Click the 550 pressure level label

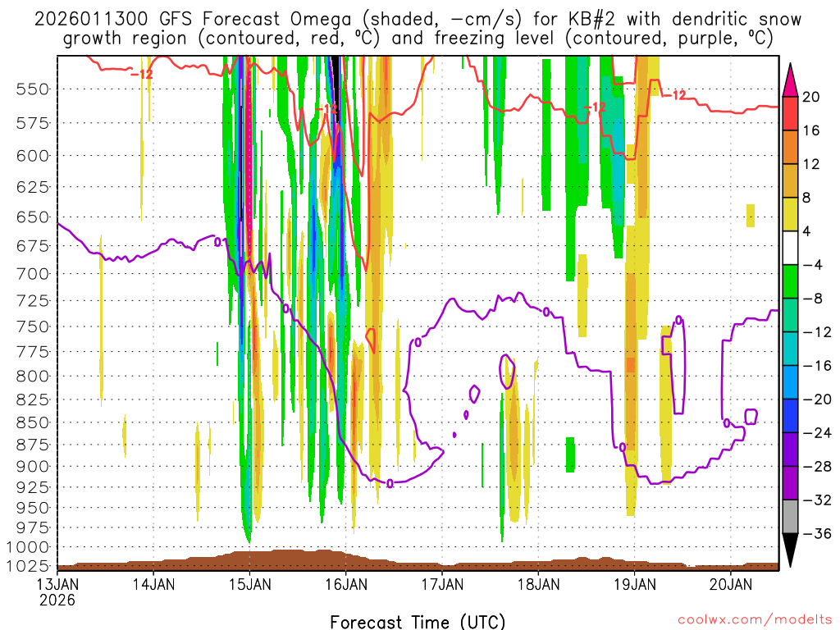click(x=33, y=89)
